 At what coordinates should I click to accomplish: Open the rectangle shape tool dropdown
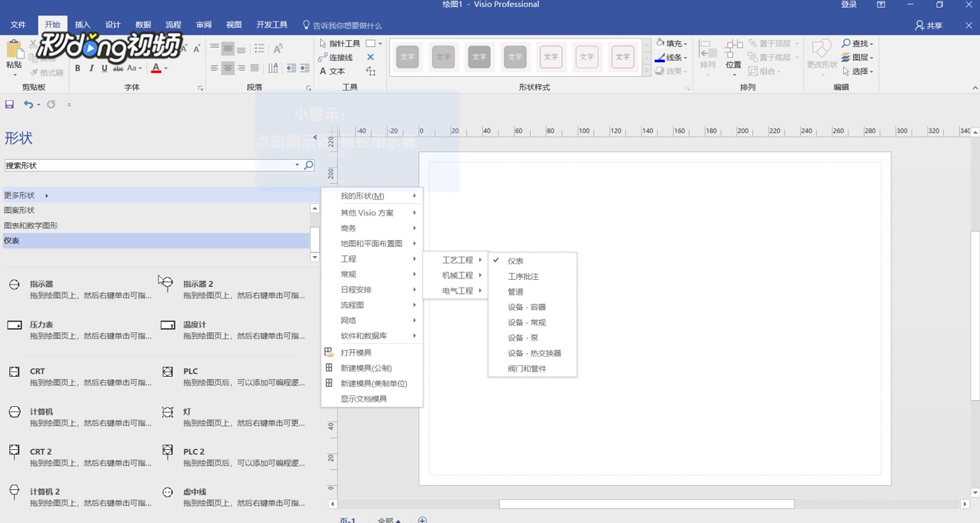pos(380,44)
